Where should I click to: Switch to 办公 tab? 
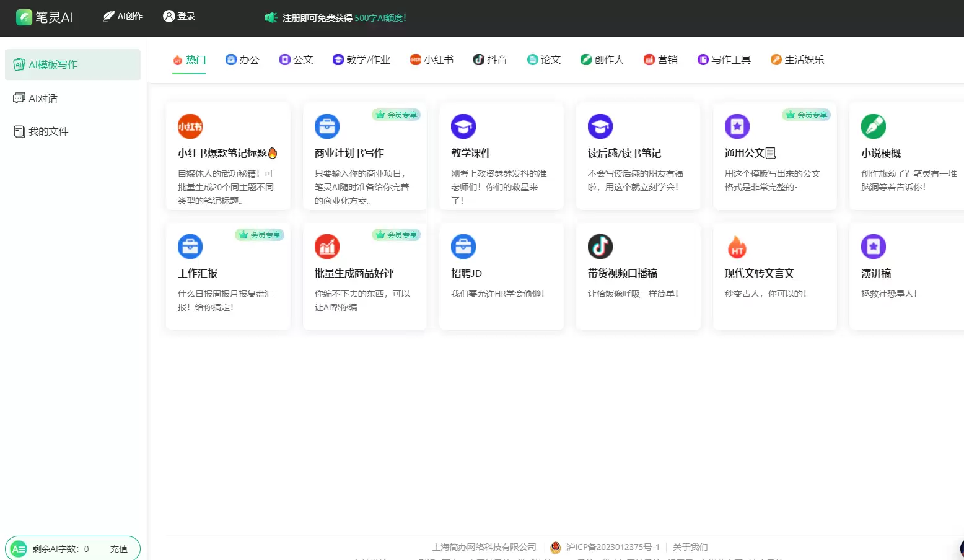[x=242, y=59]
